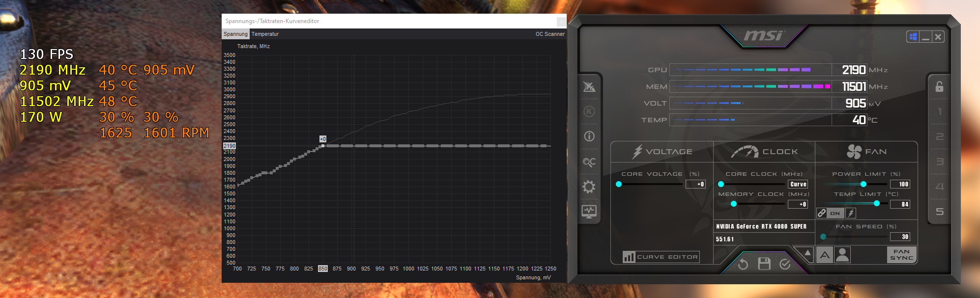Click the user-defined fan profile icon
The image size is (980, 298).
click(842, 255)
